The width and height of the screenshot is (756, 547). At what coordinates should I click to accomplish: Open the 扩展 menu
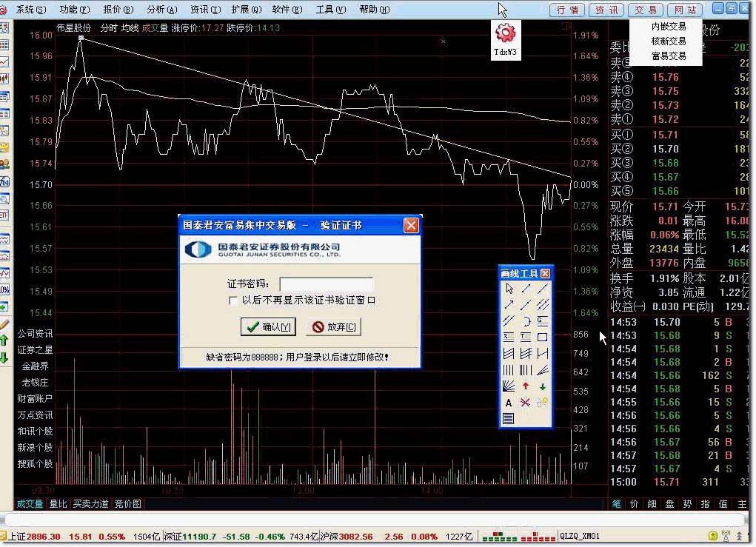(x=247, y=9)
